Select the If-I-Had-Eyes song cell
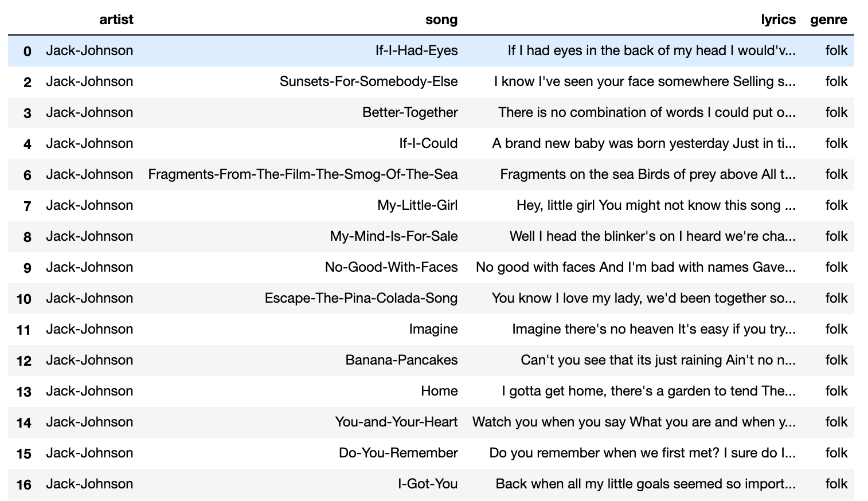868x501 pixels. pos(416,50)
